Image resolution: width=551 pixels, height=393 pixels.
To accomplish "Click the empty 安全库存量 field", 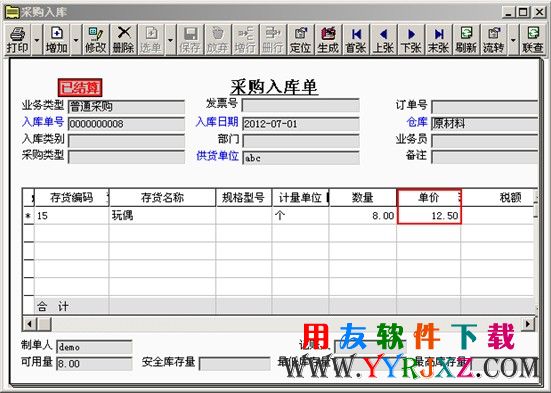I will point(235,364).
